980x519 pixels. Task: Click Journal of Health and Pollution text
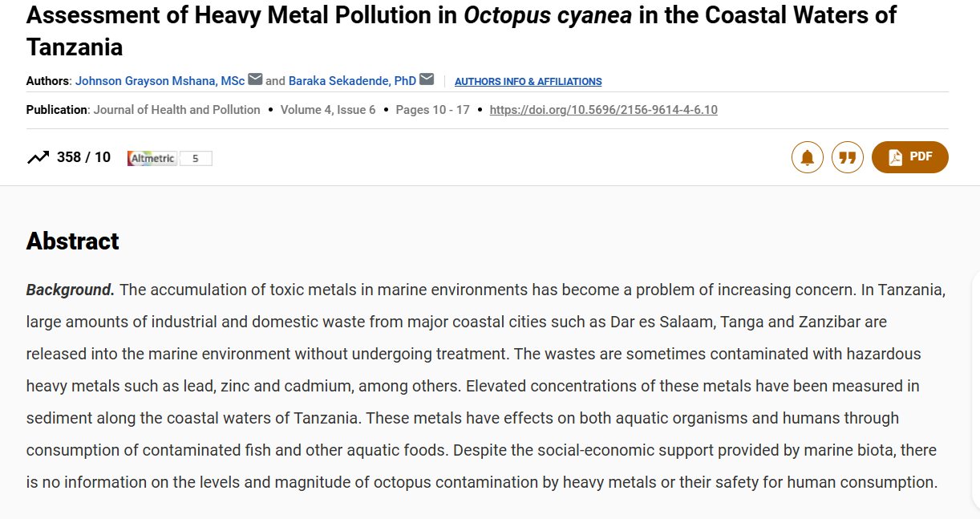(x=176, y=110)
